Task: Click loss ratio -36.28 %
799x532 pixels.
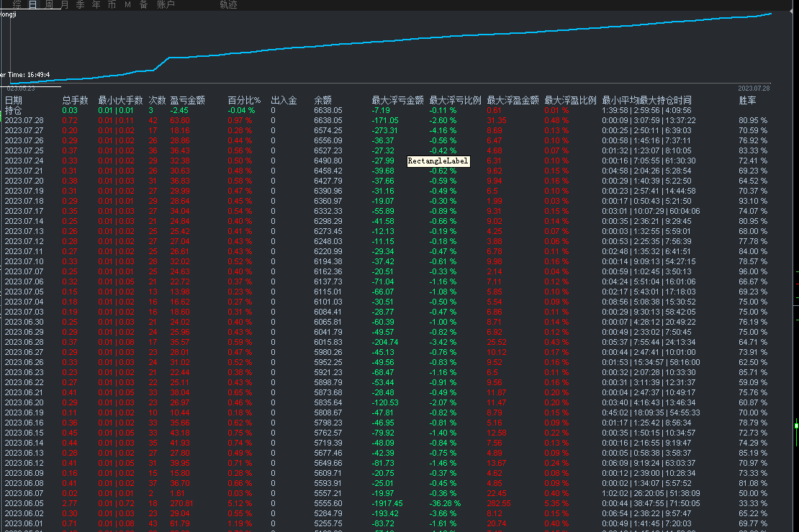Action: (446, 503)
